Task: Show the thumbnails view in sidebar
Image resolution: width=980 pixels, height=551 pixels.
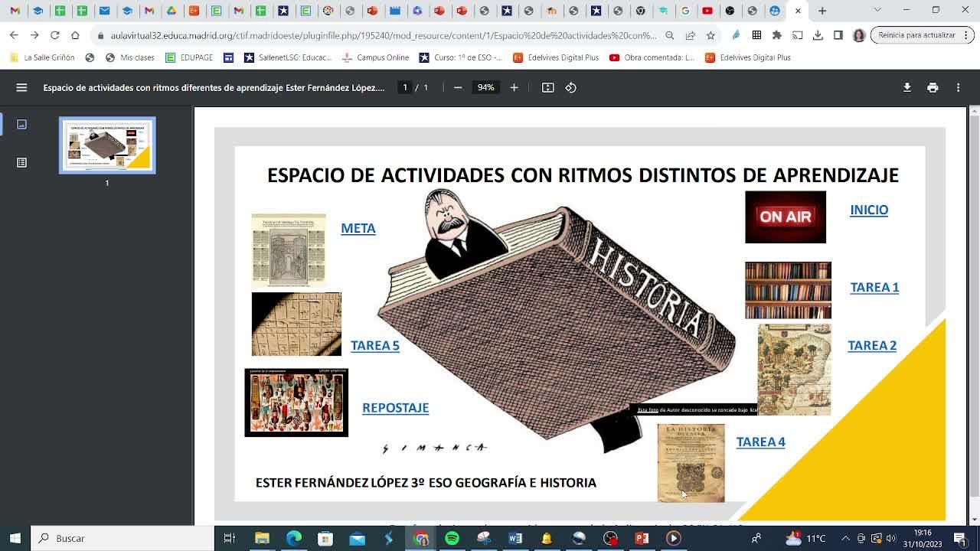Action: click(21, 124)
